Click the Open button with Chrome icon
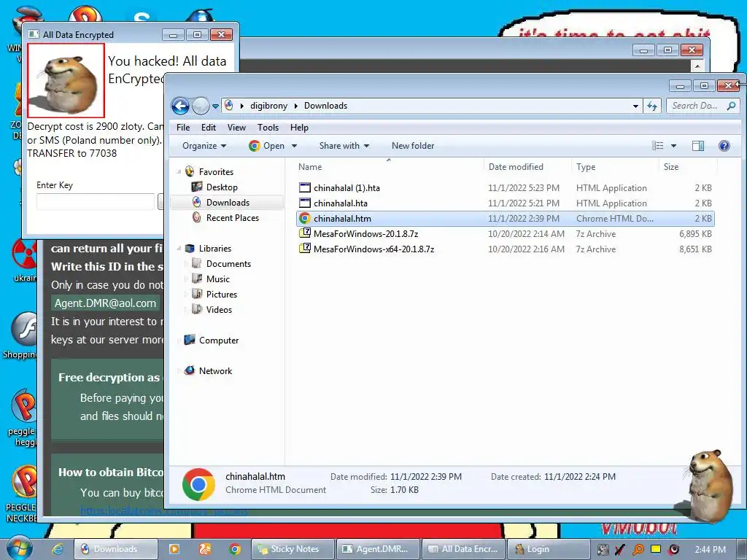The width and height of the screenshot is (747, 560). coord(267,146)
